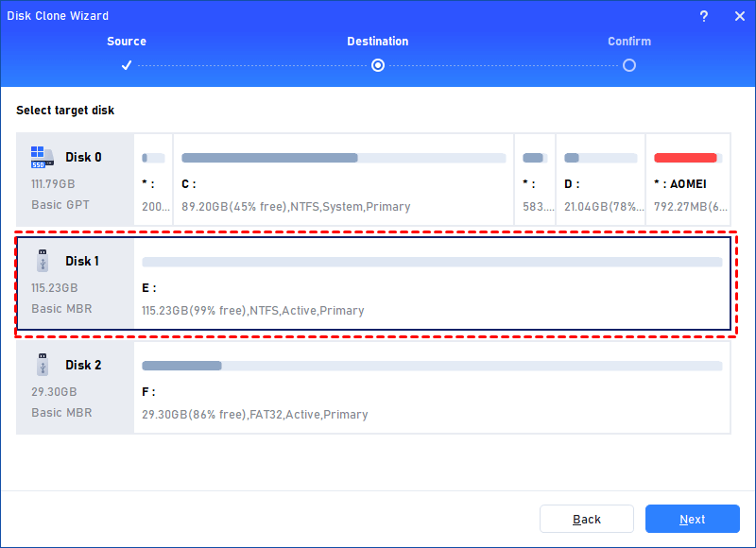The width and height of the screenshot is (756, 548).
Task: Open the help question mark icon
Action: pos(705,15)
